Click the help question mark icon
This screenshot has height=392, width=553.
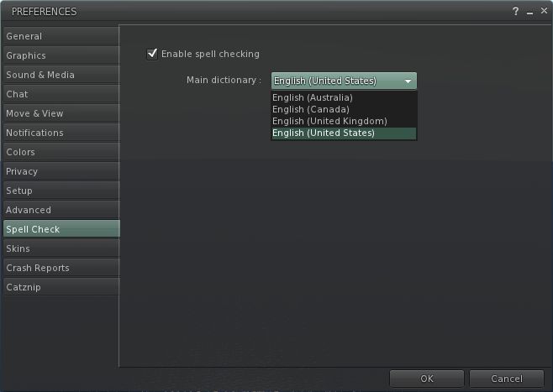point(515,12)
